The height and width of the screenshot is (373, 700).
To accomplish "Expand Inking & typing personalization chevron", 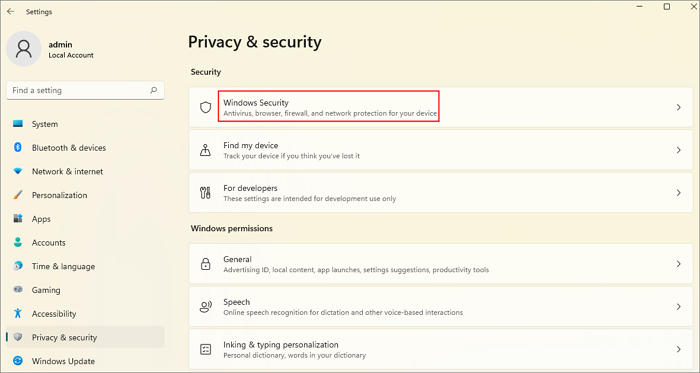I will click(x=679, y=349).
